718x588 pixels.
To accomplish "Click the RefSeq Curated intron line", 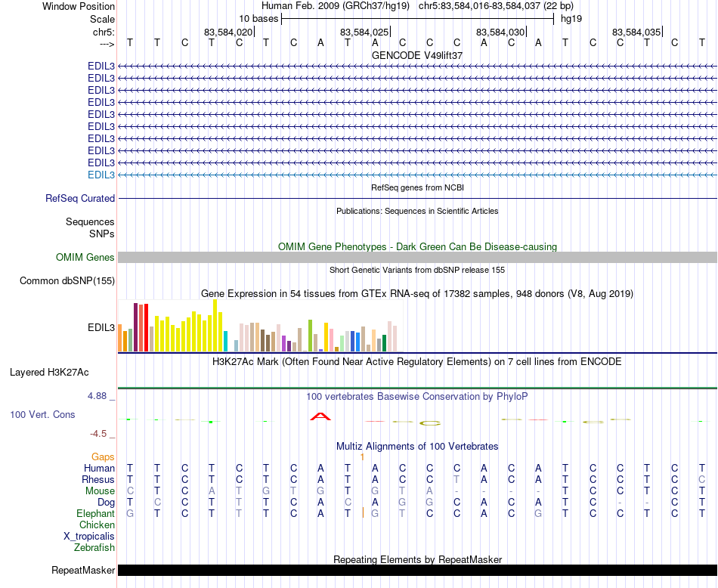I will 417,198.
